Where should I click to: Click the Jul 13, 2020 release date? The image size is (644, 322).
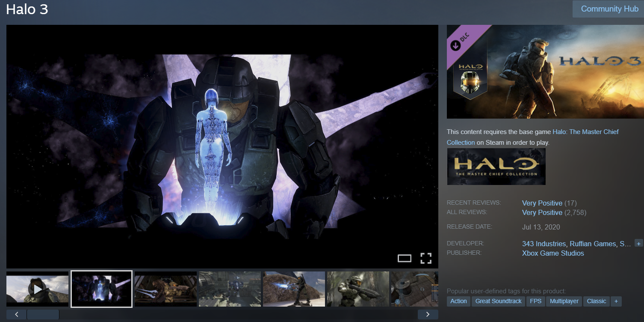(x=541, y=227)
